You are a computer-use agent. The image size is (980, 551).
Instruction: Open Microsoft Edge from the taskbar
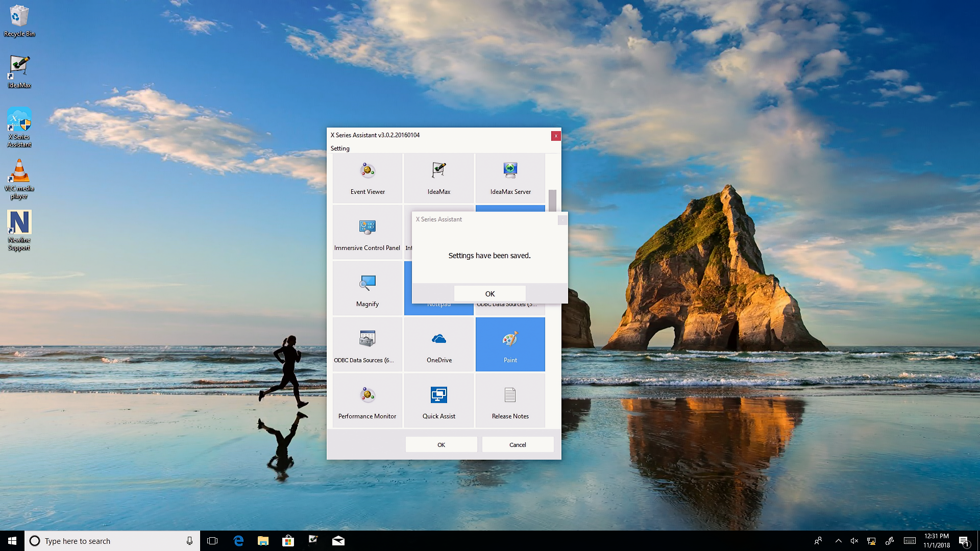point(238,541)
